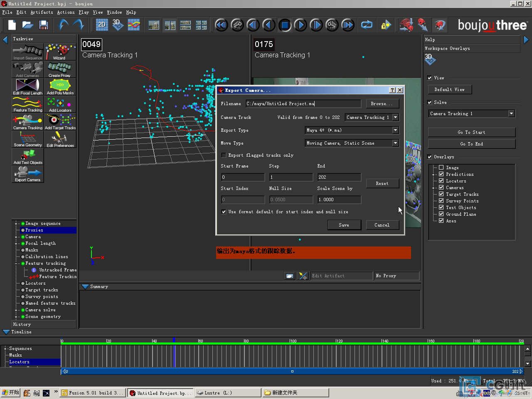532x399 pixels.
Task: Open the Artifacts menu
Action: 42,12
